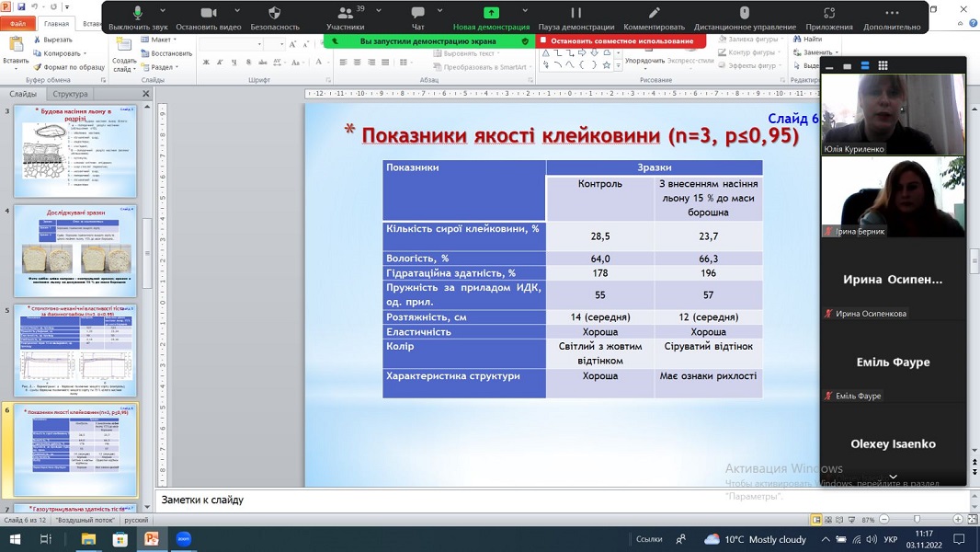Image resolution: width=980 pixels, height=552 pixels.
Task: Click Format Painter (Формат по образцу)
Action: (69, 67)
